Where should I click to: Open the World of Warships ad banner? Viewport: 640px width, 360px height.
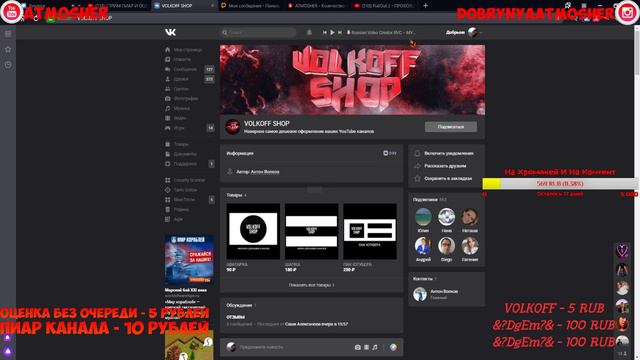pyautogui.click(x=189, y=259)
